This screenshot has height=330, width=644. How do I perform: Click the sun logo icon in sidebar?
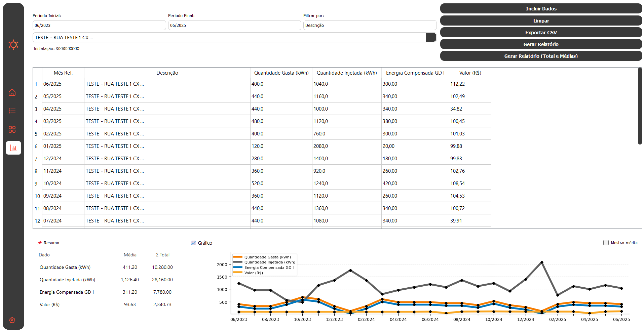click(13, 44)
